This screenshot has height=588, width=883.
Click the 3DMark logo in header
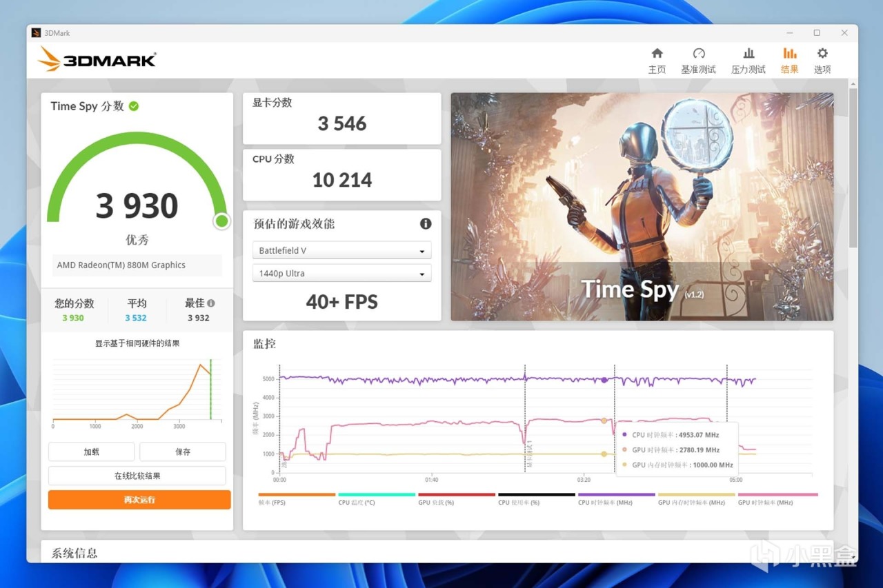click(97, 59)
